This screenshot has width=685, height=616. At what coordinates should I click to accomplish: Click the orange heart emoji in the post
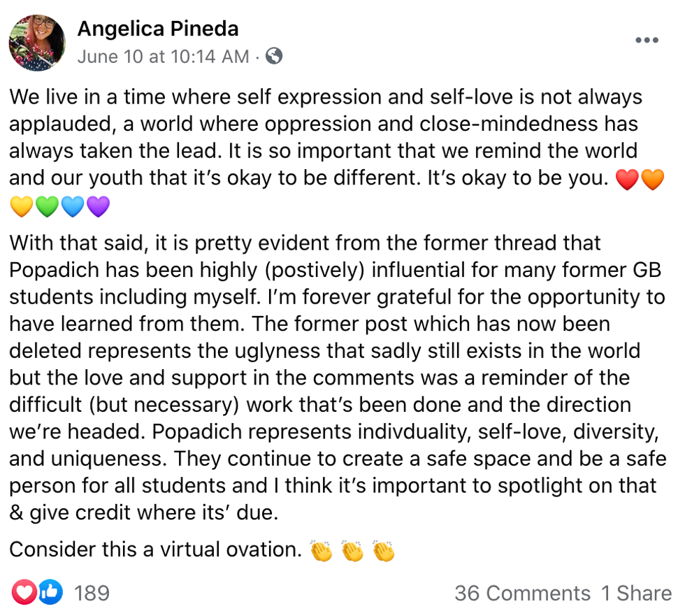pos(652,180)
